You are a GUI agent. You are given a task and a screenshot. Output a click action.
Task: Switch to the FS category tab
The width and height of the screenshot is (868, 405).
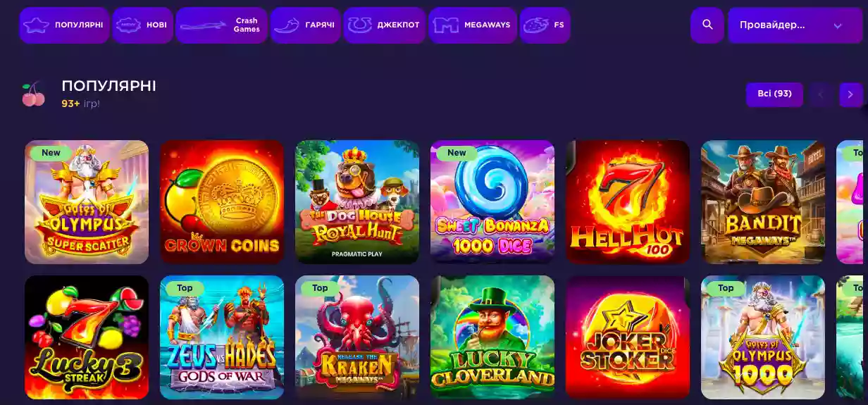click(545, 25)
